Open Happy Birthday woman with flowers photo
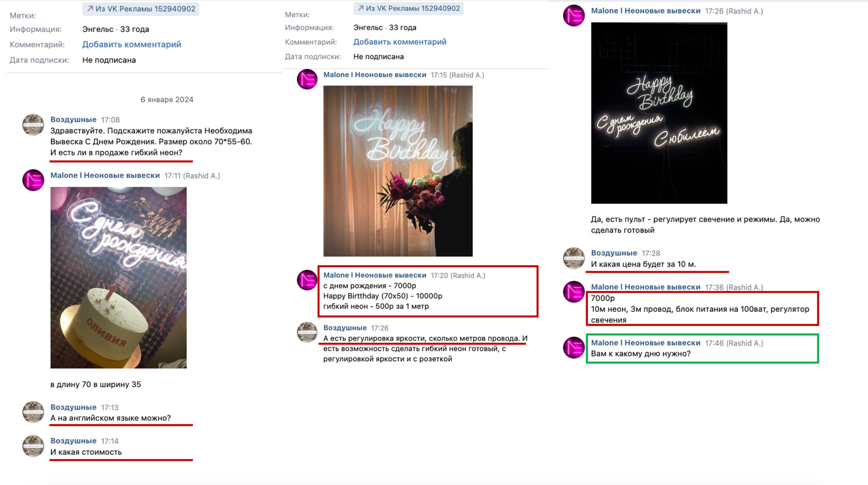Viewport: 868px width, 485px height. [x=398, y=171]
